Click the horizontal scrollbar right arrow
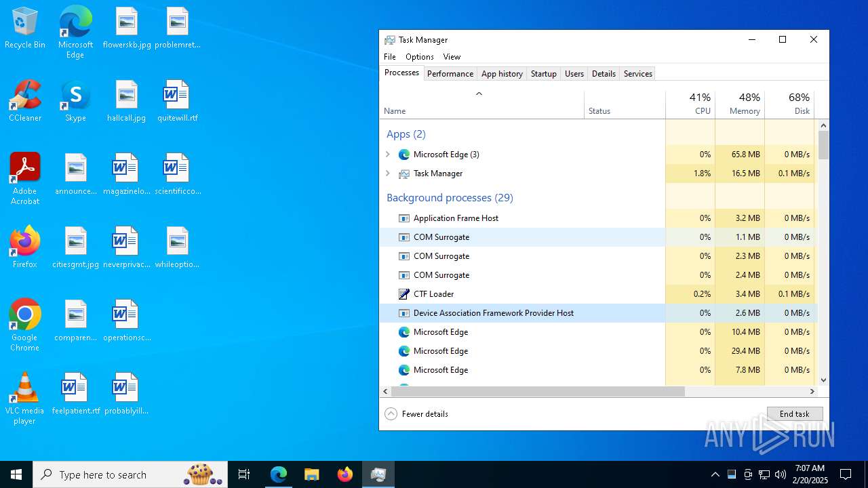The image size is (868, 488). pos(812,391)
